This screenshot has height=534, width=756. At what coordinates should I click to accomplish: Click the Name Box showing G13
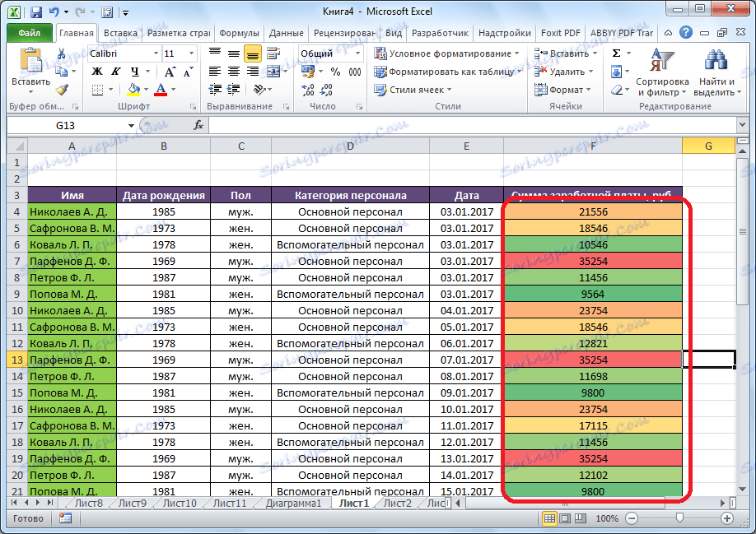(66, 126)
